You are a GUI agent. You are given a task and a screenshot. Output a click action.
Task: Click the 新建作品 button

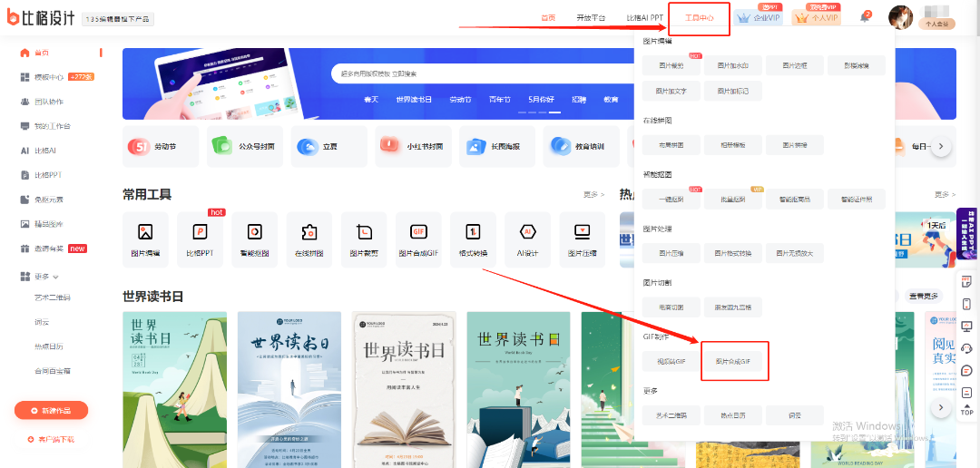52,411
